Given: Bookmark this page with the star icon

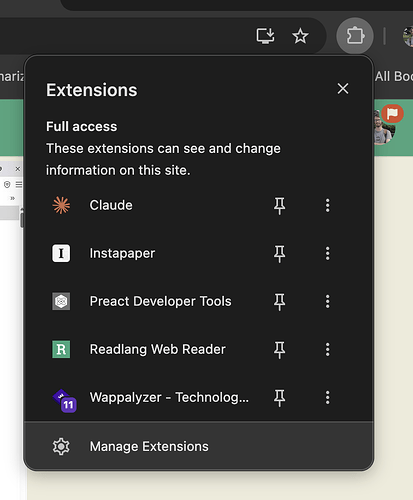Looking at the screenshot, I should pyautogui.click(x=300, y=36).
